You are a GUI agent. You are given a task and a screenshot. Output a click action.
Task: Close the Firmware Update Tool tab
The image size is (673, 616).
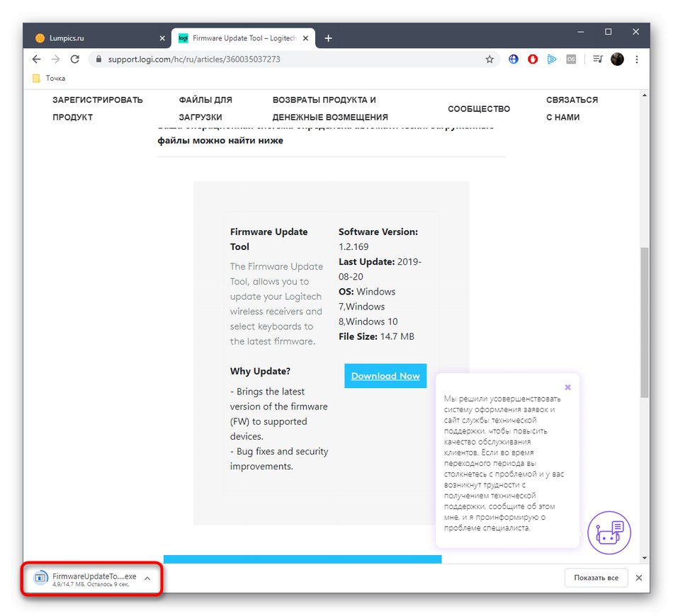(305, 38)
